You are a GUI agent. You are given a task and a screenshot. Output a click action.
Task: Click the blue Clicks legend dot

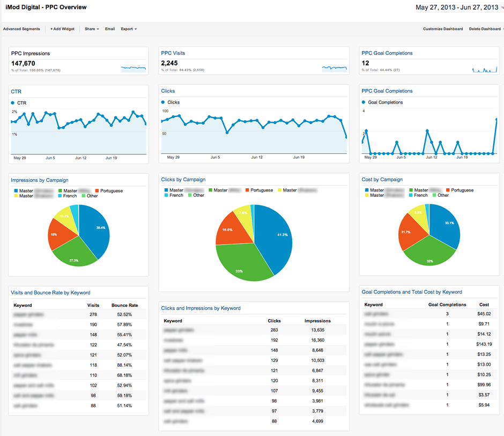click(163, 102)
